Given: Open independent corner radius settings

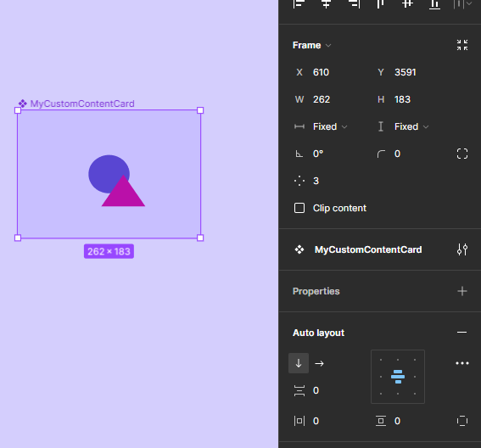Looking at the screenshot, I should tap(462, 154).
